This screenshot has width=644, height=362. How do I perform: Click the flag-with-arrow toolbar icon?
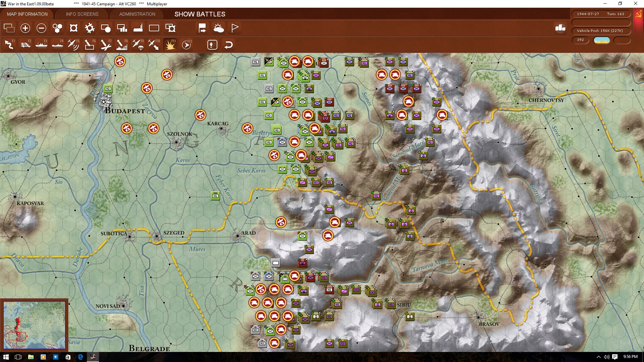pos(202,28)
